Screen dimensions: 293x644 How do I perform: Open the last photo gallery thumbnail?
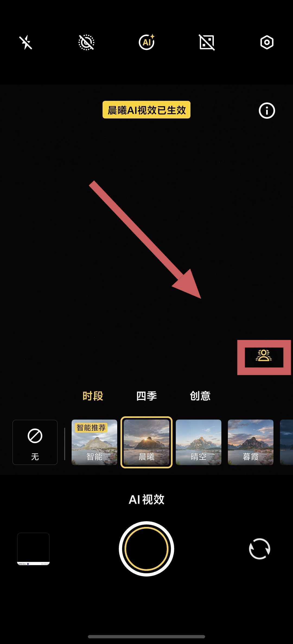33,549
